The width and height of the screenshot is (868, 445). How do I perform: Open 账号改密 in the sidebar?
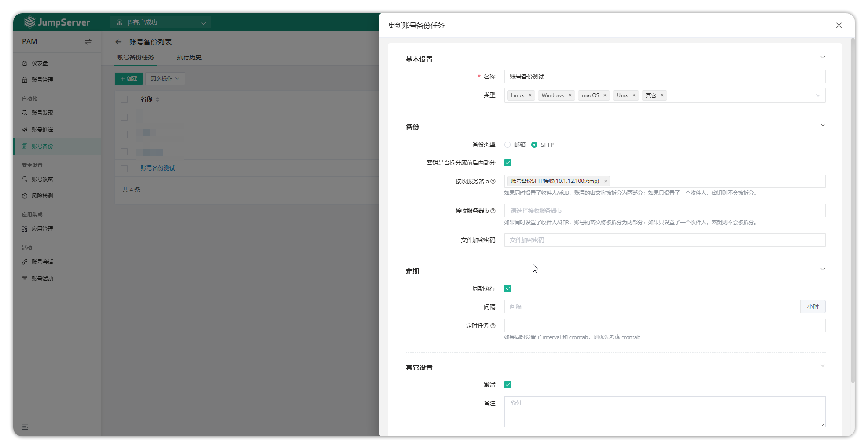coord(42,179)
